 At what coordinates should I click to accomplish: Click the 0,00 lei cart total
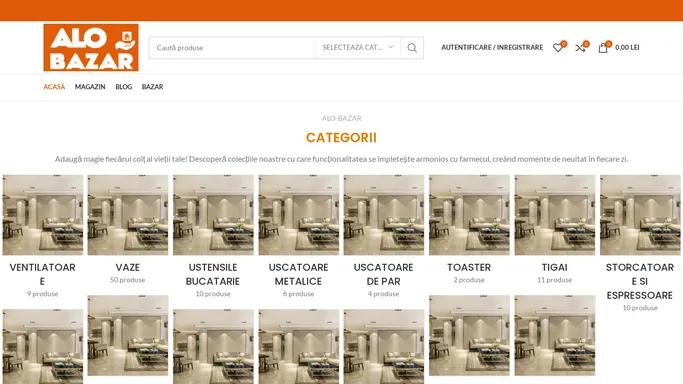[627, 47]
